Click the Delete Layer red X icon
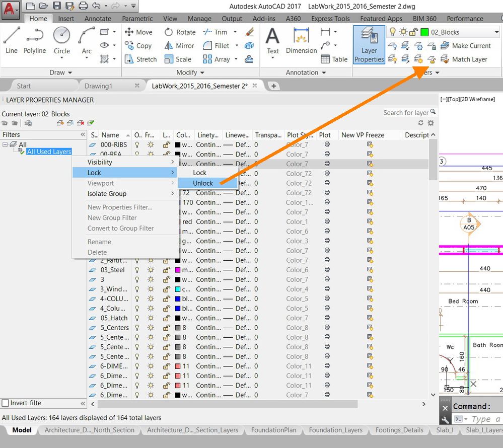This screenshot has height=448, width=503. point(81,123)
